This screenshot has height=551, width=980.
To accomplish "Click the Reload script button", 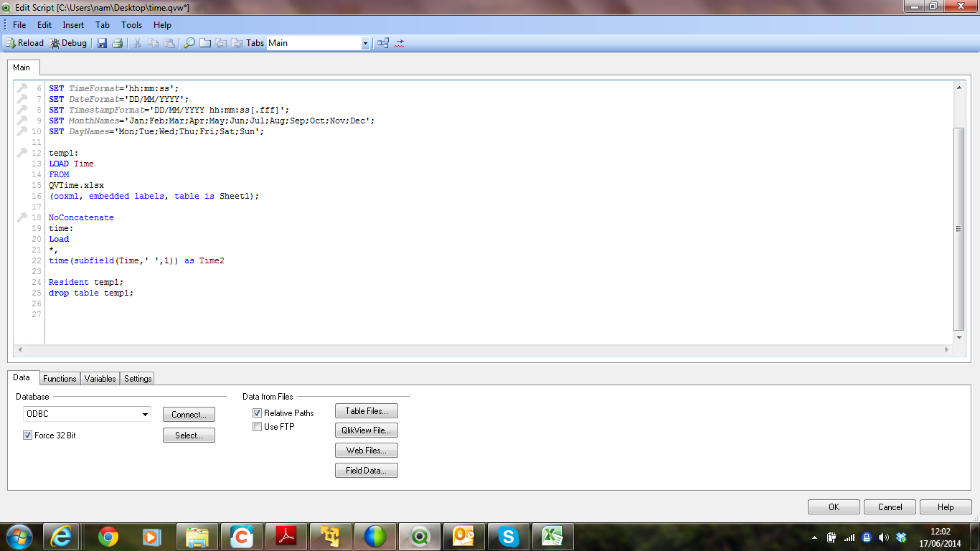I will [24, 43].
